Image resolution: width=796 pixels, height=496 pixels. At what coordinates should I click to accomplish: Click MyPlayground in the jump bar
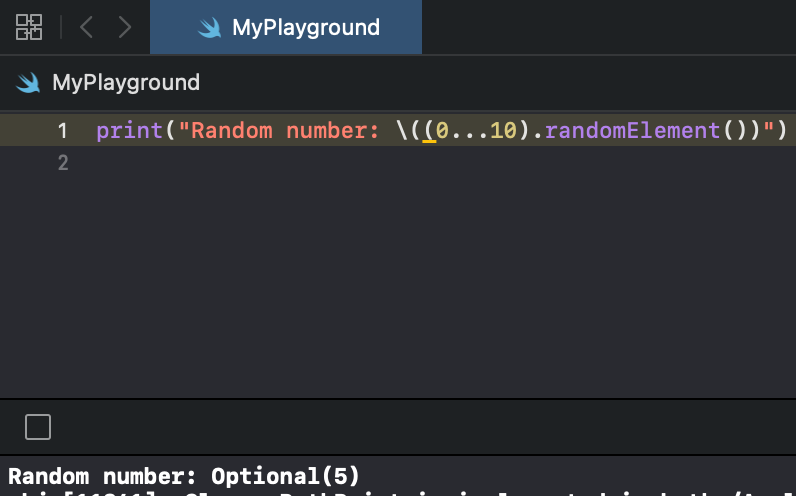[x=126, y=83]
